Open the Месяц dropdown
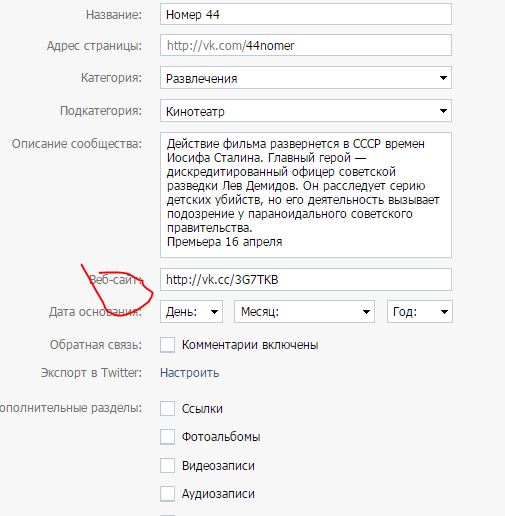This screenshot has width=505, height=516. click(304, 312)
